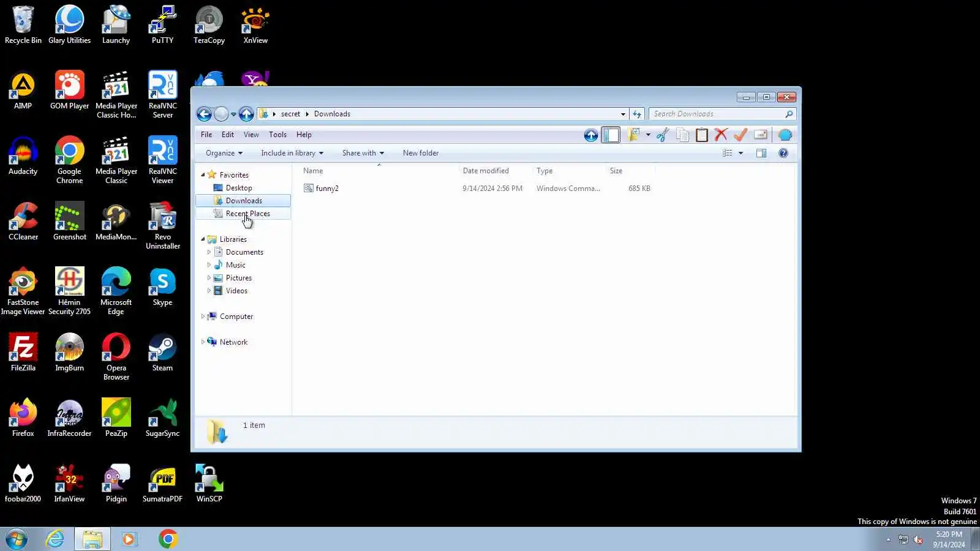The image size is (980, 551).
Task: Open the Windows Start menu
Action: (x=17, y=539)
